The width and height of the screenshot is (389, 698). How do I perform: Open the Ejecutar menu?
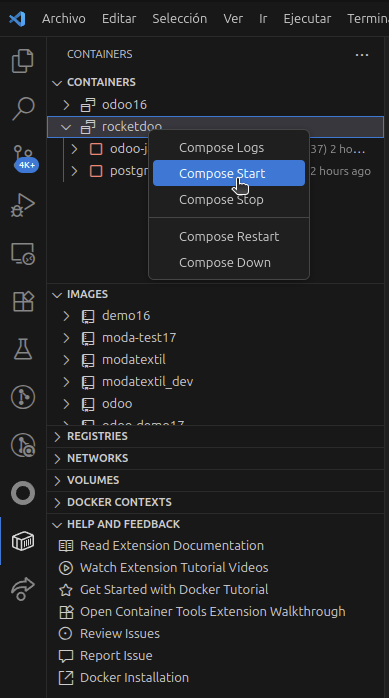pyautogui.click(x=307, y=18)
